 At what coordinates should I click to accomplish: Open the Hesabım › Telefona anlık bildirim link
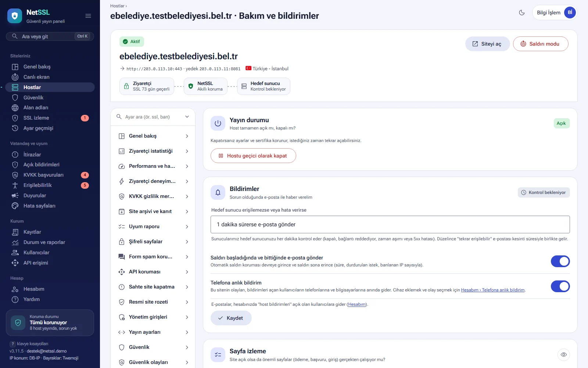pos(493,290)
